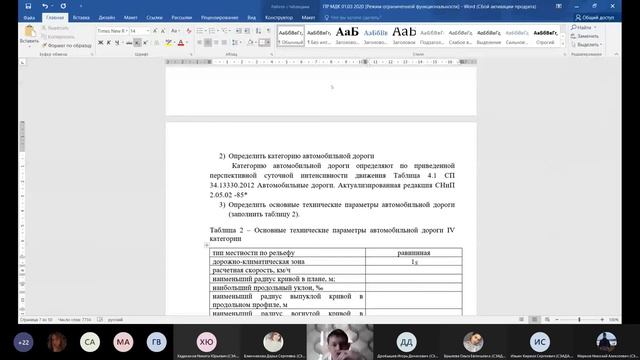Toggle show paragraph marks (¶)

coord(268,31)
